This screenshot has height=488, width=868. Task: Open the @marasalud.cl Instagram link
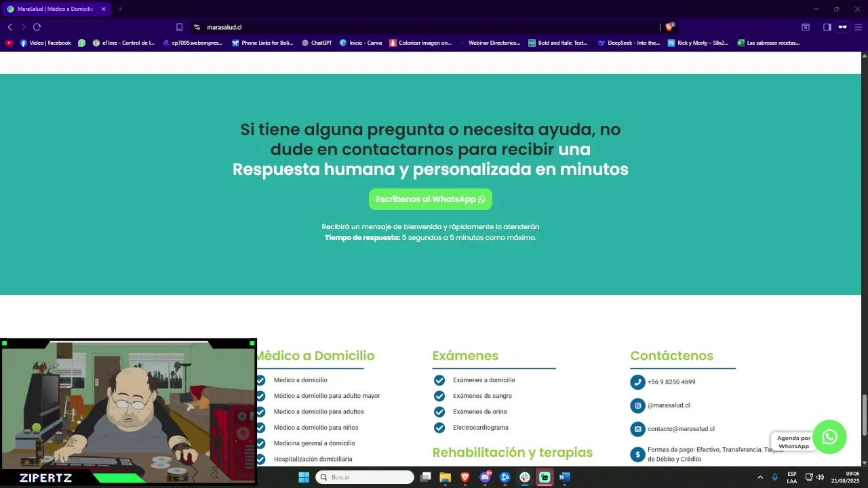coord(669,405)
